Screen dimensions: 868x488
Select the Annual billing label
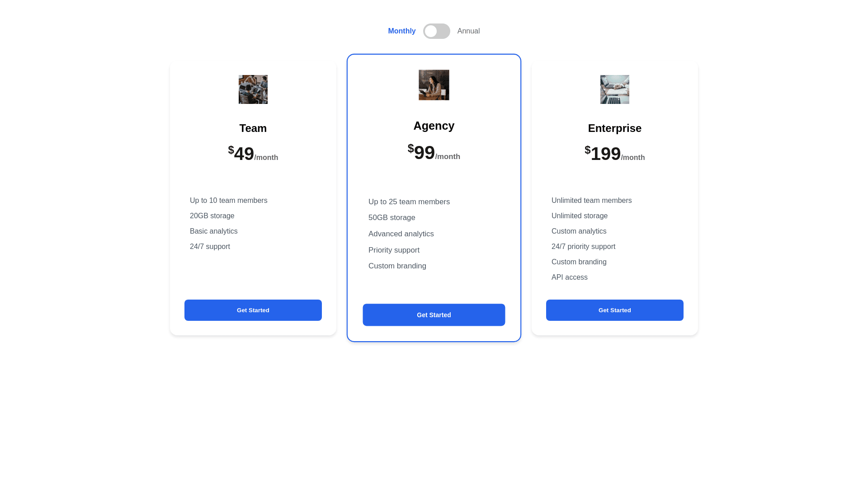pyautogui.click(x=468, y=31)
